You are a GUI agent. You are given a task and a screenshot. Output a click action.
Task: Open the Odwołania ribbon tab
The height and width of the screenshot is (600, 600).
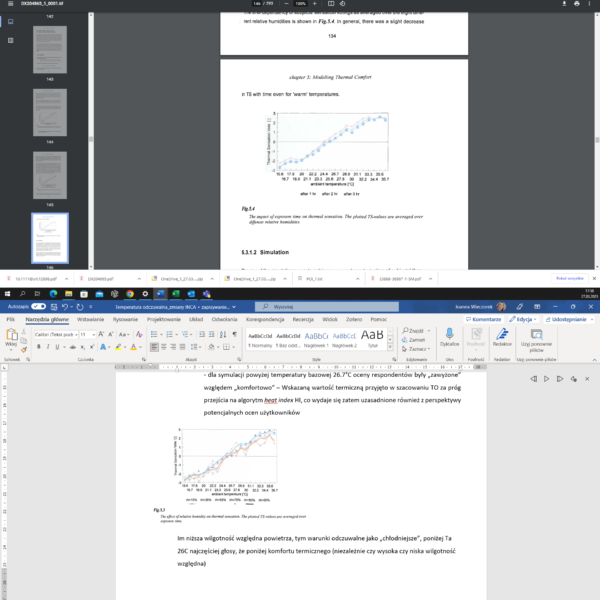tap(225, 319)
